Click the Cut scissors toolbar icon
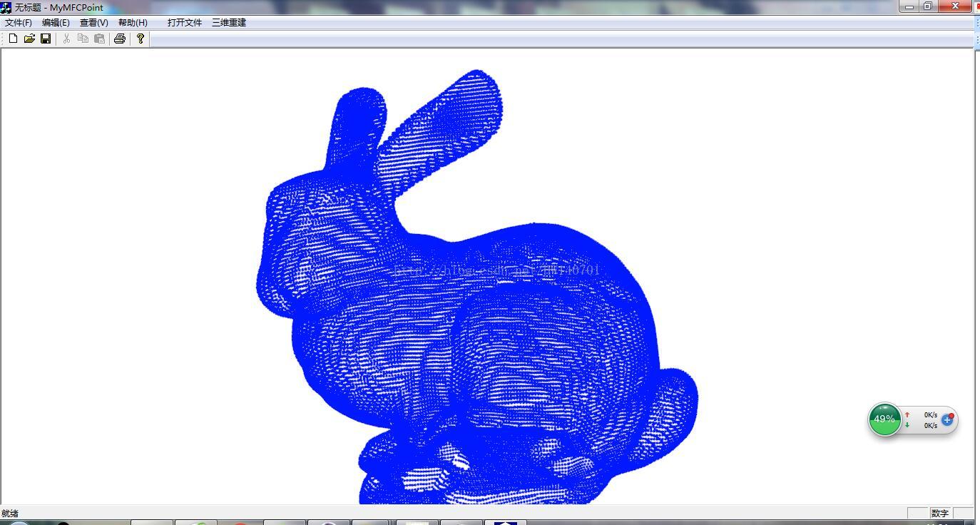 [x=66, y=39]
